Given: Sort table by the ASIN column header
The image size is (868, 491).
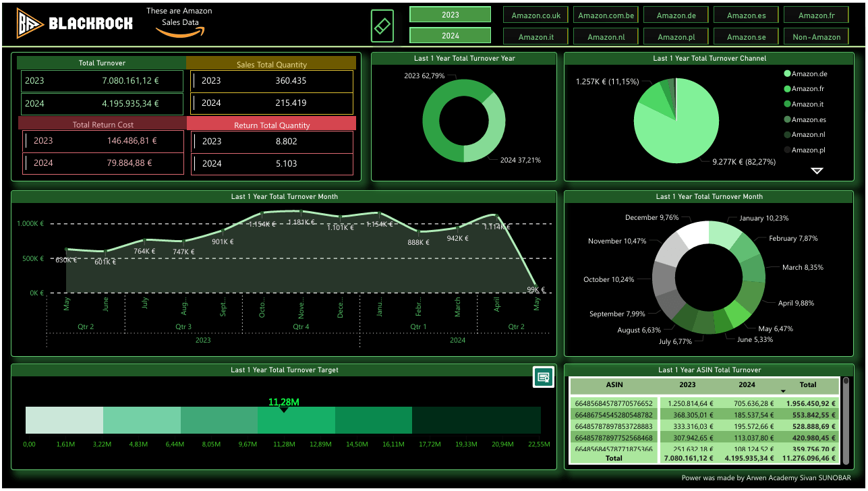Looking at the screenshot, I should [614, 385].
